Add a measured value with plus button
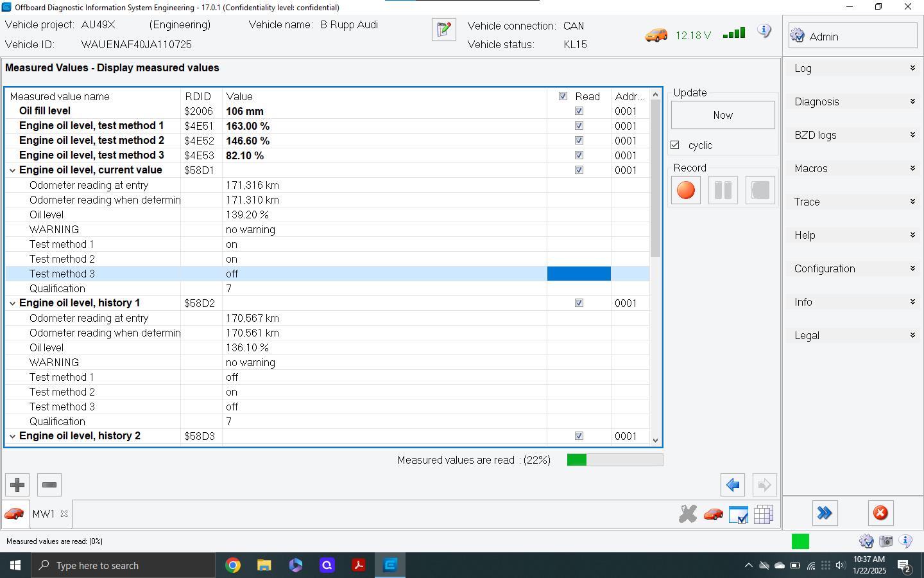The height and width of the screenshot is (578, 924). (17, 485)
